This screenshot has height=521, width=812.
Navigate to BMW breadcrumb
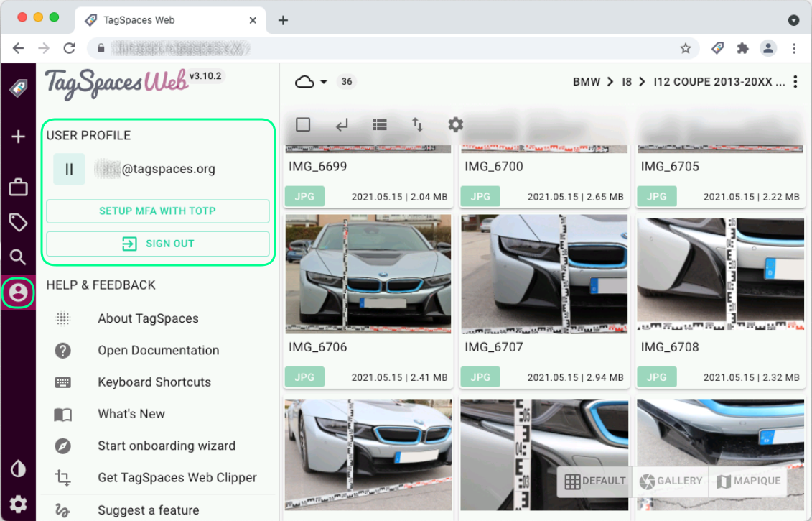(x=587, y=82)
